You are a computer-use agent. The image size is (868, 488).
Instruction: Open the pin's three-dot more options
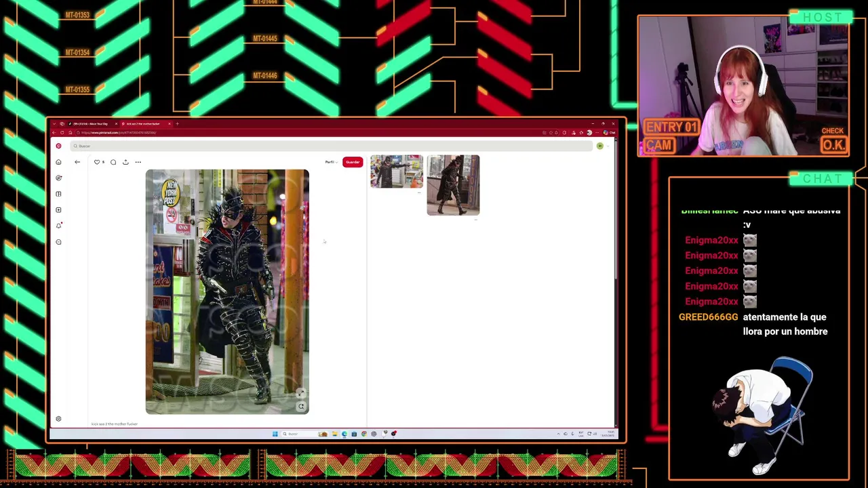point(138,162)
